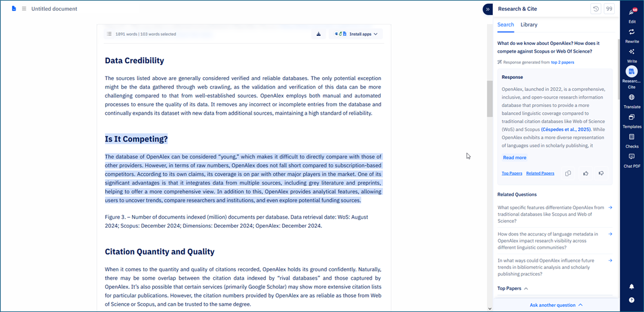Open the top 2 papers link
Screen dimensions: 644x312
point(562,63)
